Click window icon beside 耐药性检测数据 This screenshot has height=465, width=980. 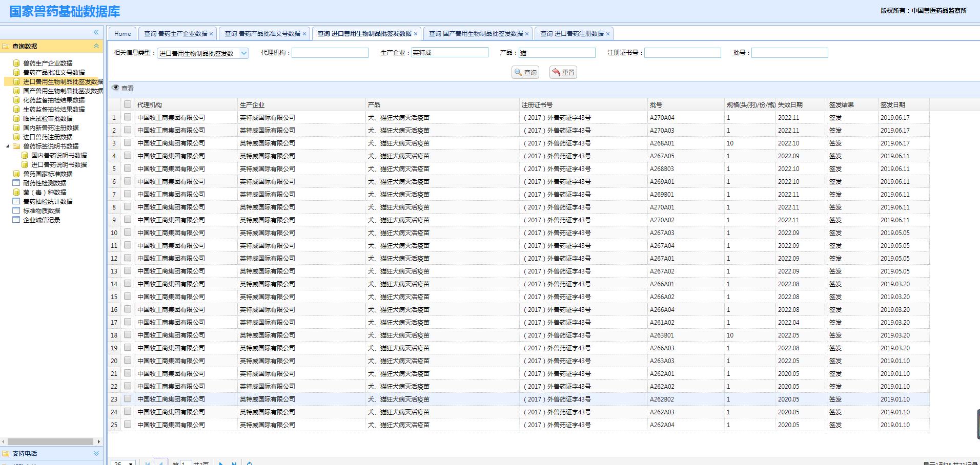(x=16, y=183)
